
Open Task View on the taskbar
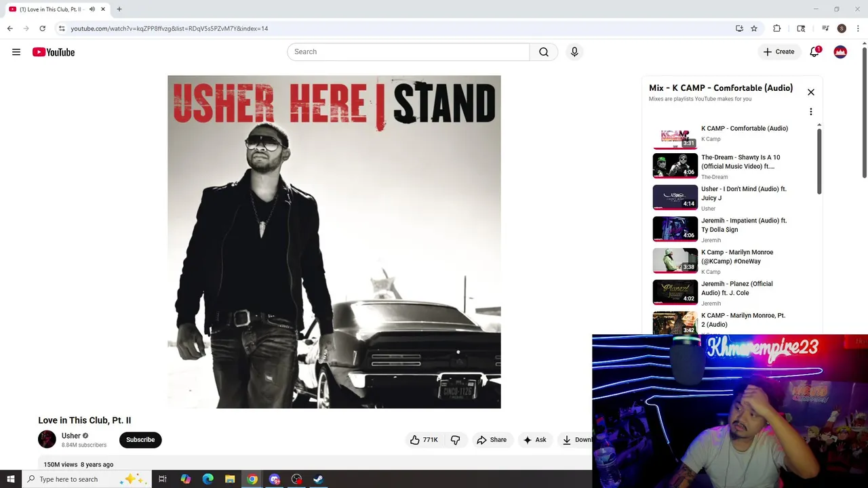pyautogui.click(x=163, y=479)
